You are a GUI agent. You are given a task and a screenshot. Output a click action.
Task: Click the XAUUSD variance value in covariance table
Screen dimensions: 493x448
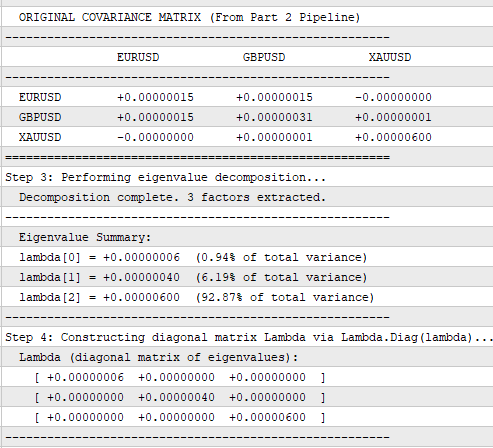pyautogui.click(x=393, y=137)
